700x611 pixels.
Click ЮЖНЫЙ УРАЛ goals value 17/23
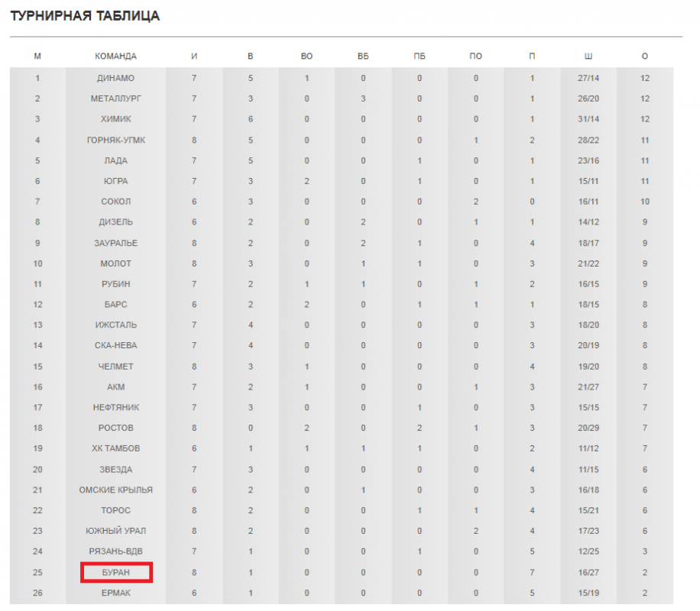(588, 532)
